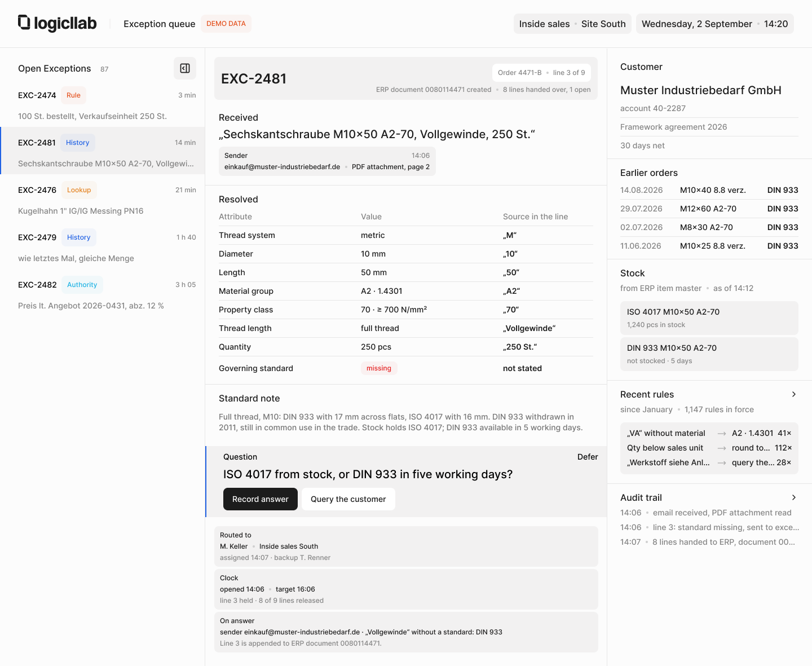Open exception EXC-2474 in the list

coord(102,103)
